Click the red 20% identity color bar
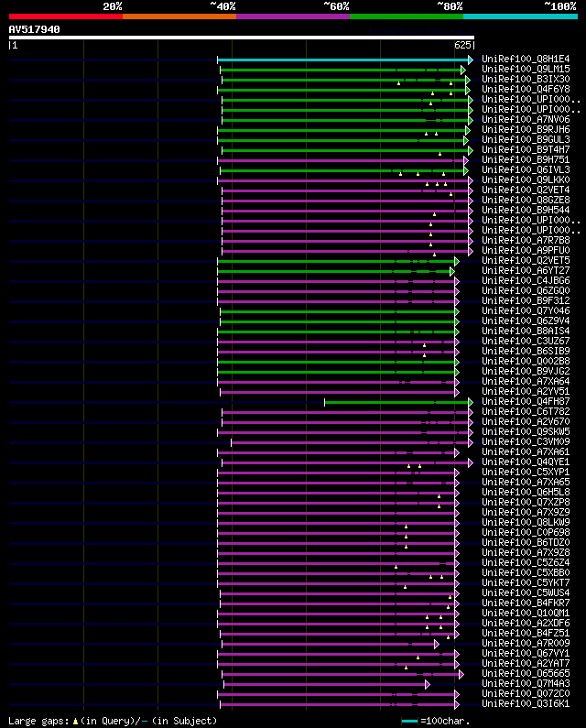The image size is (586, 728). coord(66,16)
